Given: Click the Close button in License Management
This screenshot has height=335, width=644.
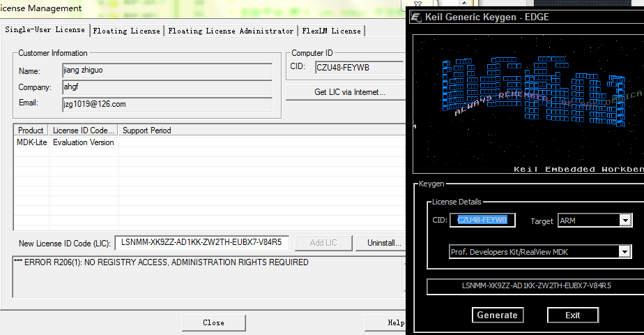Looking at the screenshot, I should [x=213, y=322].
